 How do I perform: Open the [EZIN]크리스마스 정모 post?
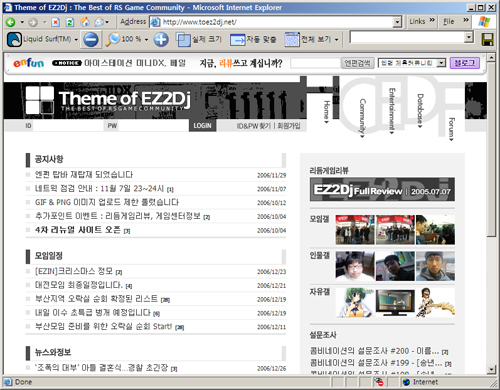point(74,271)
